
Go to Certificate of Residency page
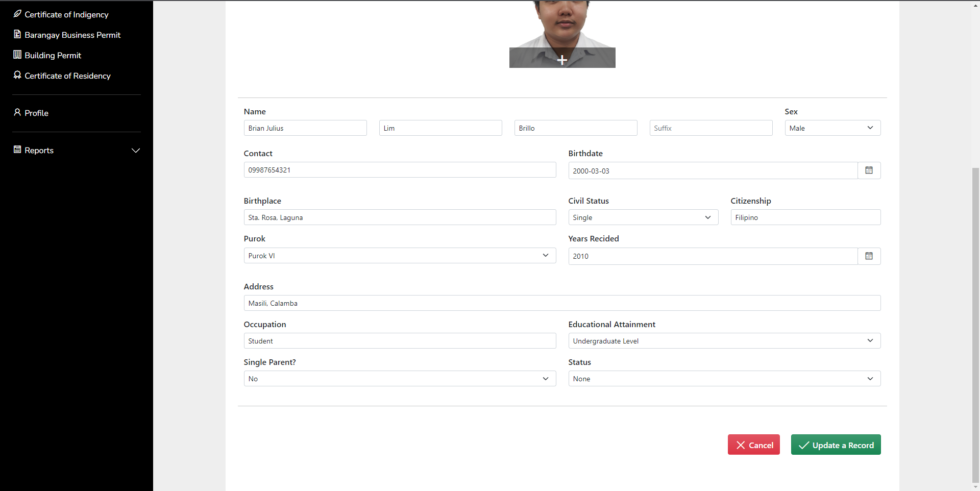pyautogui.click(x=67, y=76)
